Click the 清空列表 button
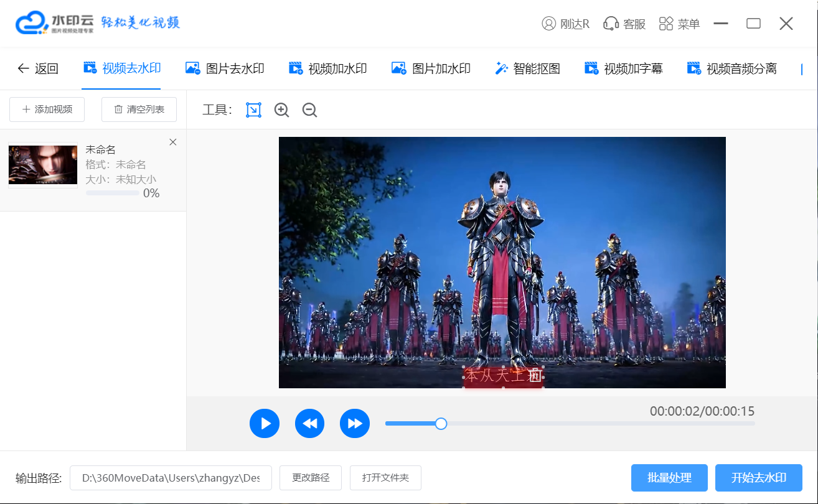 click(x=139, y=110)
